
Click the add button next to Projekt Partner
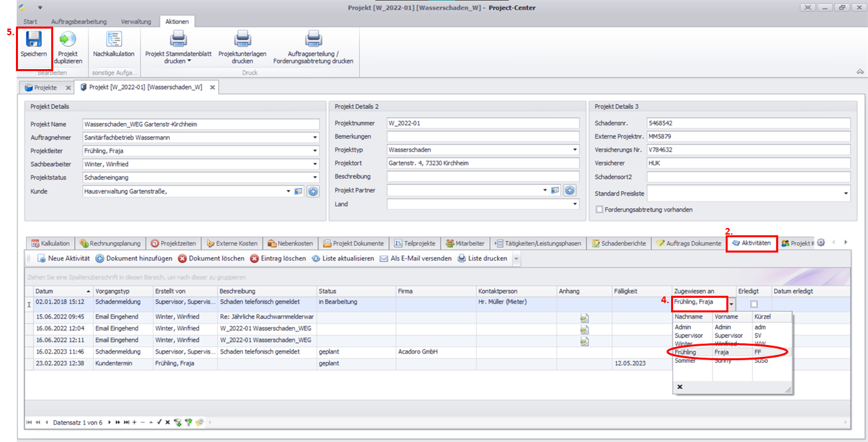point(569,191)
